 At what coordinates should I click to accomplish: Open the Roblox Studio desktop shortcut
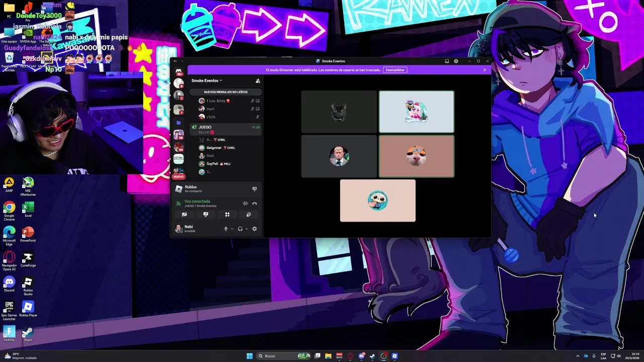click(28, 286)
